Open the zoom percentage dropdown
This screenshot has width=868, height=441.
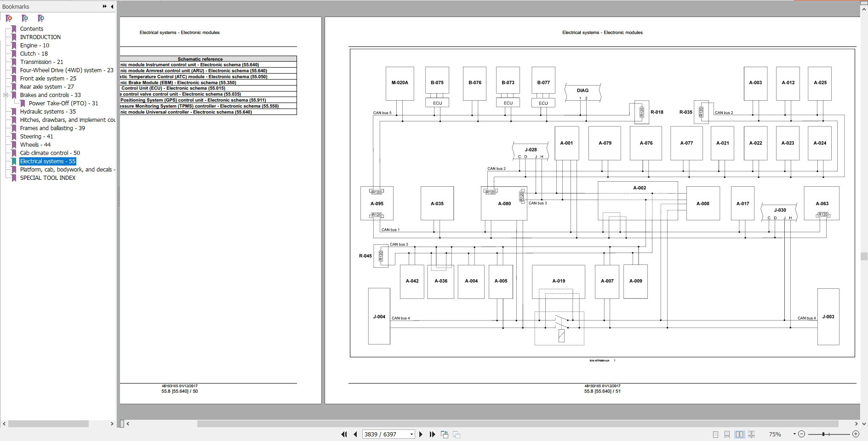pos(794,434)
